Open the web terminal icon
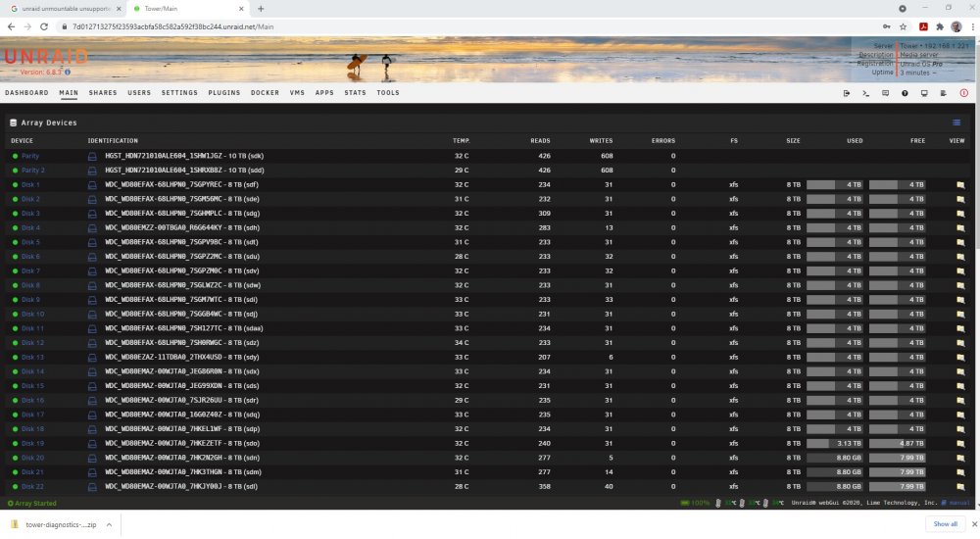This screenshot has height=539, width=980. (x=865, y=93)
